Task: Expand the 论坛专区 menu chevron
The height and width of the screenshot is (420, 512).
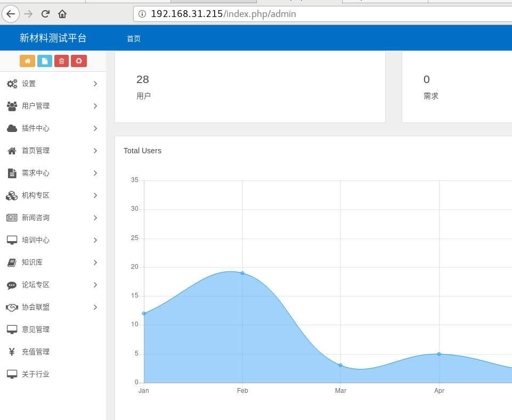Action: click(x=95, y=285)
